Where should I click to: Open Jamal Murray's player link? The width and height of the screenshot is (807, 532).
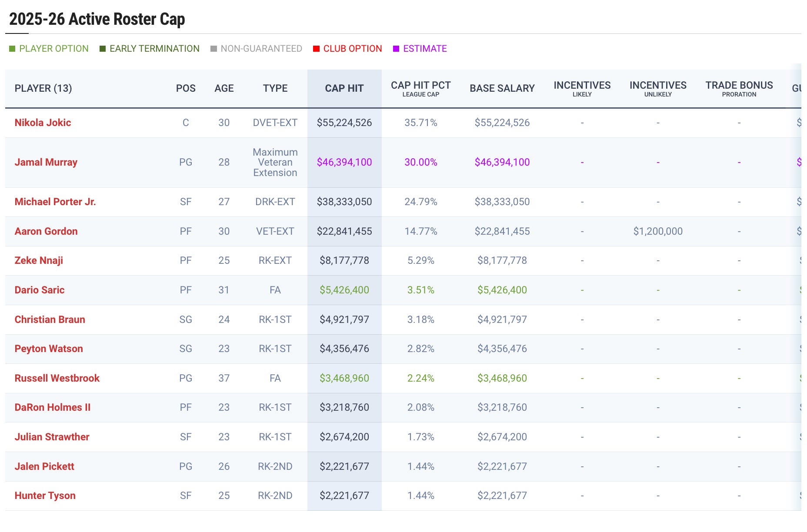pyautogui.click(x=46, y=162)
